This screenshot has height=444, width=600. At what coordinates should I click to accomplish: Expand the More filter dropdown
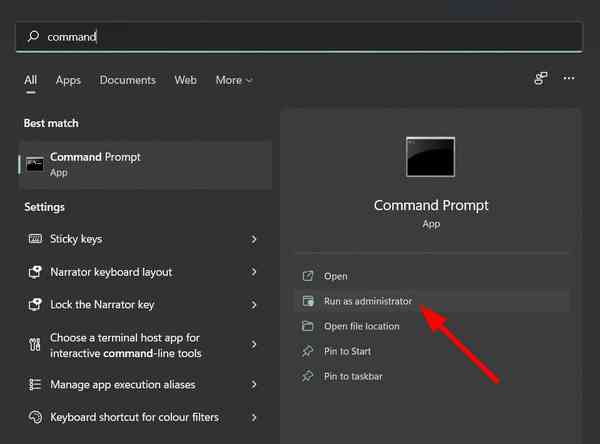pyautogui.click(x=234, y=80)
